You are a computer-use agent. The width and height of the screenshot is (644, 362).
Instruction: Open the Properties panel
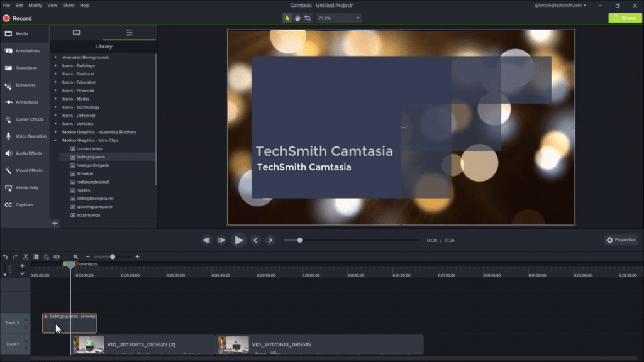[x=621, y=240]
